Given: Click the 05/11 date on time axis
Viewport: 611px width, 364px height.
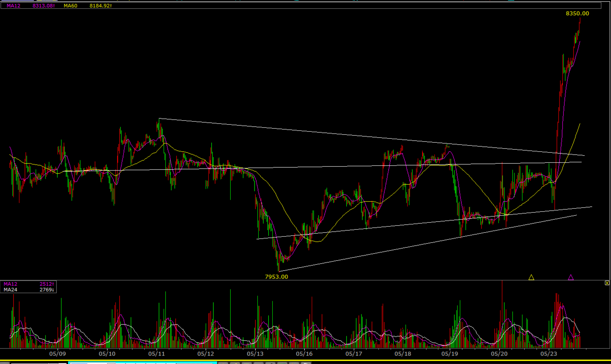Looking at the screenshot, I should [x=157, y=354].
